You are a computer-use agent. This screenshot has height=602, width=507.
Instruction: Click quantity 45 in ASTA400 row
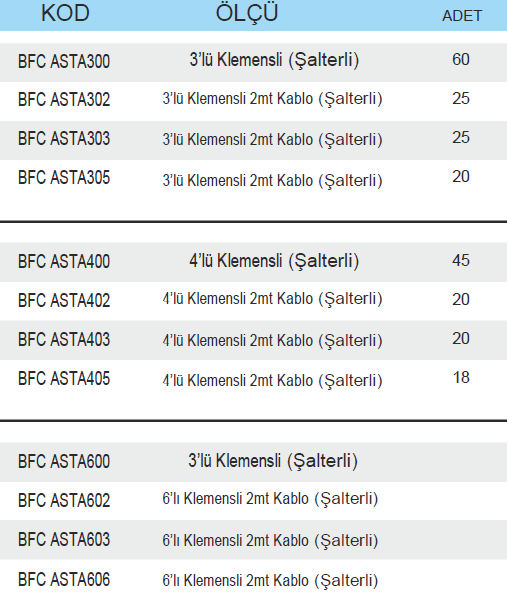coord(461,261)
